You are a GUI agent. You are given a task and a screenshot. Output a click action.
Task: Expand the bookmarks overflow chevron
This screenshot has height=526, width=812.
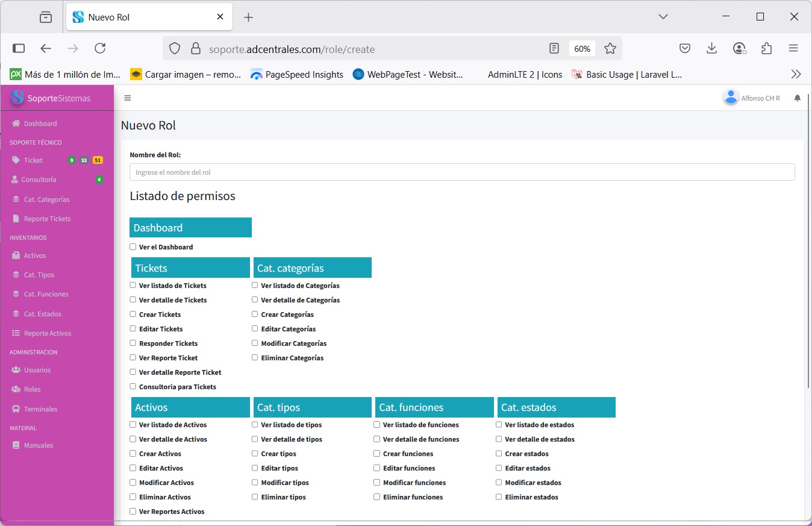[796, 74]
